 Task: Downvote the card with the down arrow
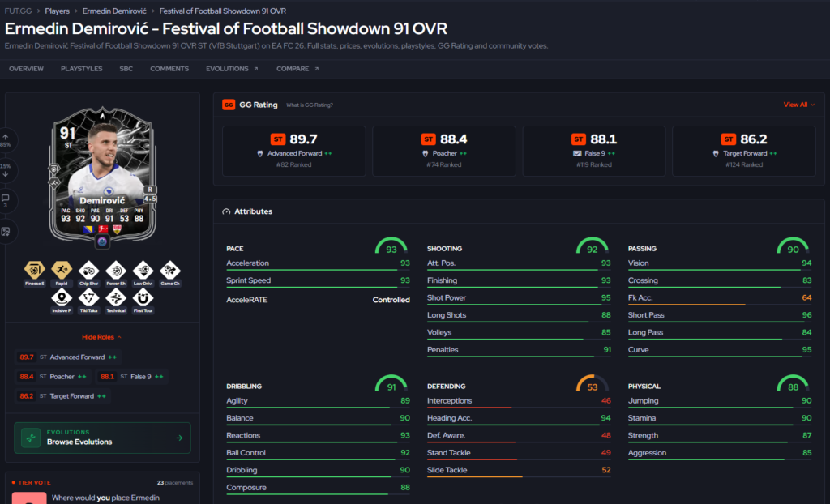point(6,170)
